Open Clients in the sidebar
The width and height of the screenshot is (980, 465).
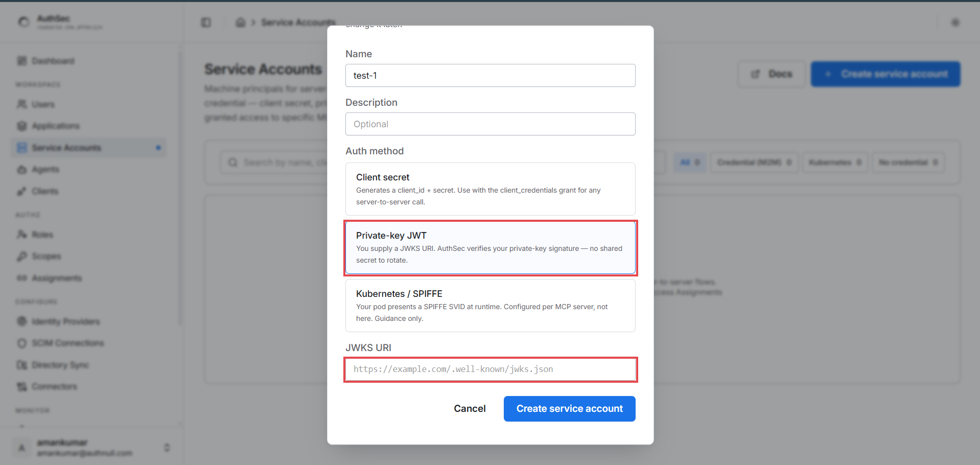click(88, 191)
